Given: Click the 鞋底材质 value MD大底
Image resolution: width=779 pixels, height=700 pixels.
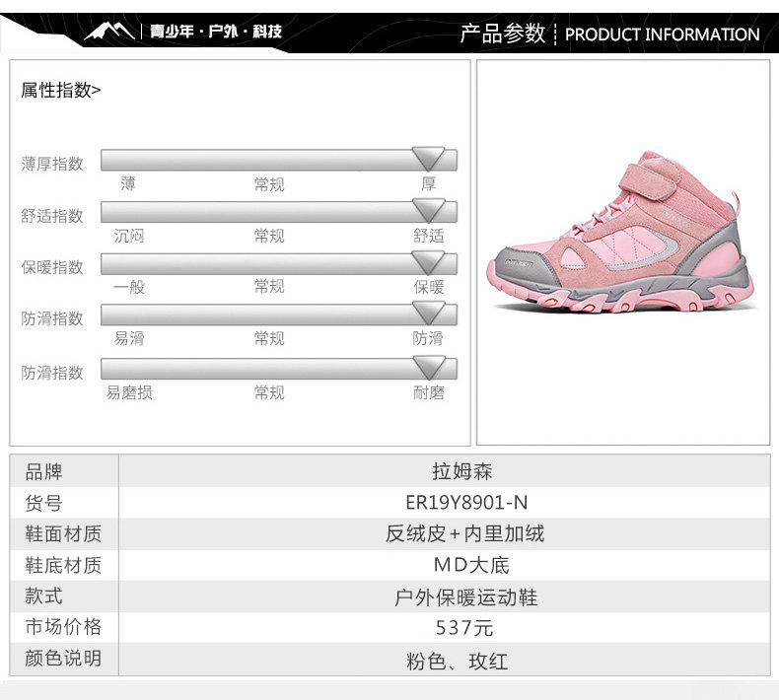Looking at the screenshot, I should tap(471, 565).
